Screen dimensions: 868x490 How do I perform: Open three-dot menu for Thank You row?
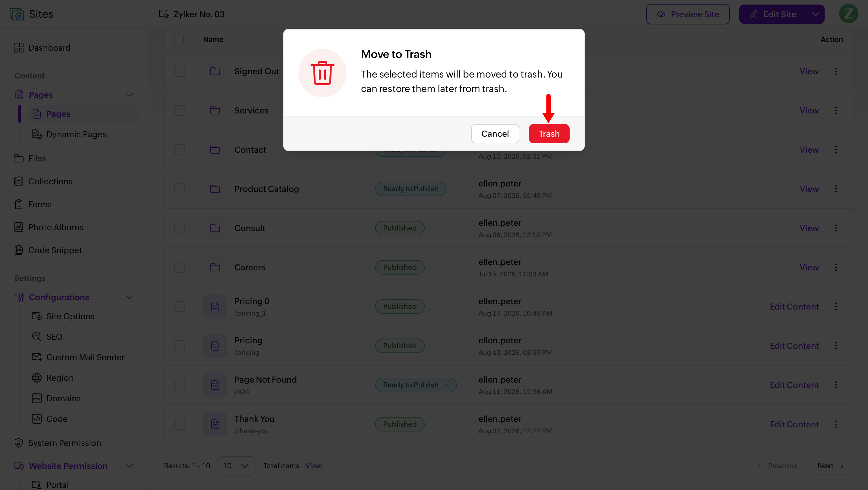point(836,424)
